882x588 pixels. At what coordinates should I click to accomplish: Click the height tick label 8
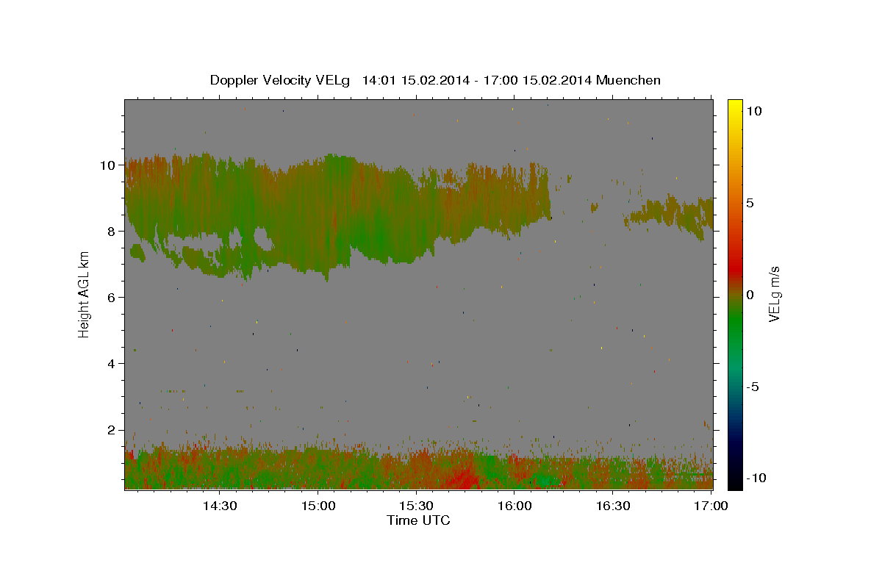point(112,231)
